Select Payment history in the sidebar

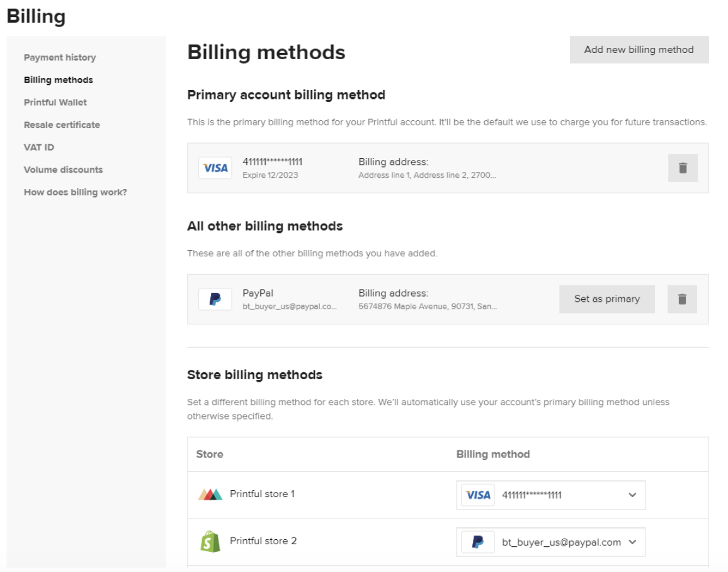click(59, 57)
